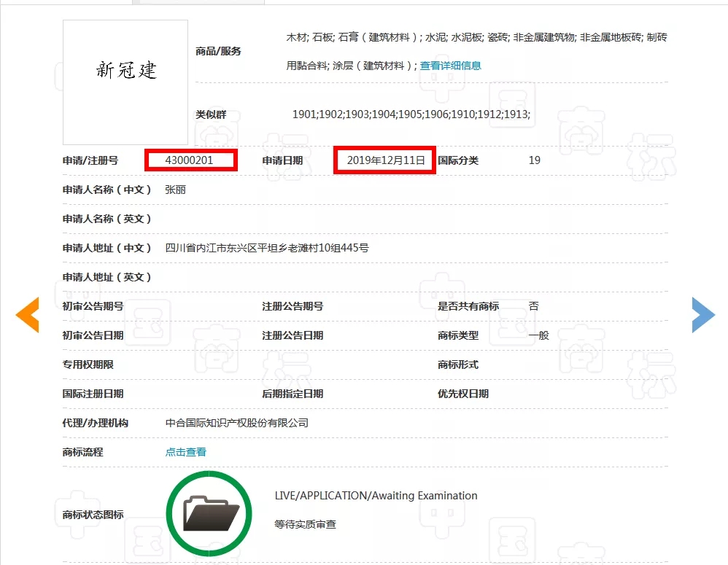Select the 新冠建 trademark image thumbnail

(x=124, y=82)
